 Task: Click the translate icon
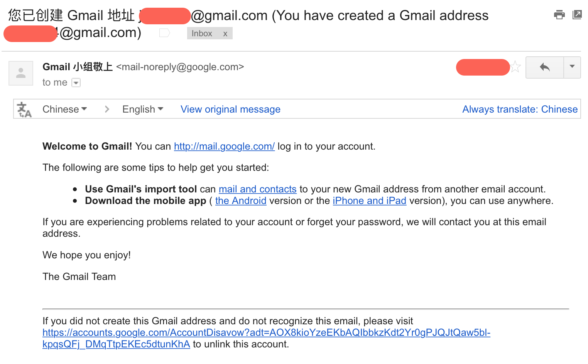25,110
